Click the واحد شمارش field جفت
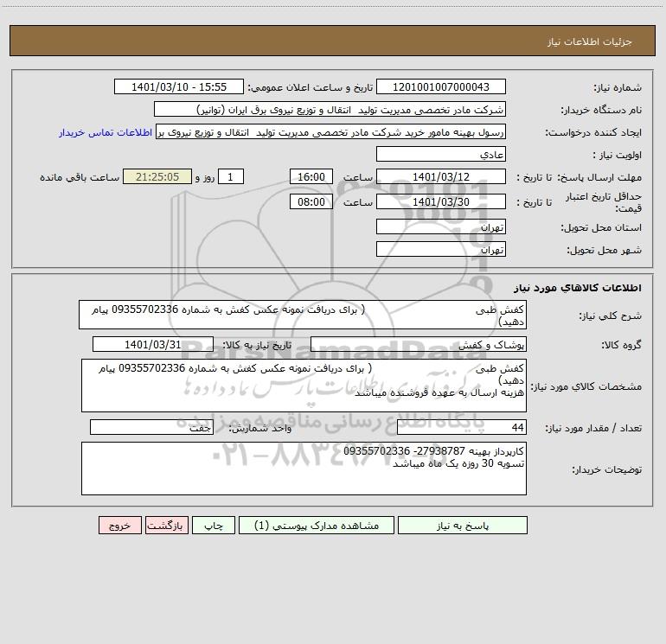 [x=151, y=427]
